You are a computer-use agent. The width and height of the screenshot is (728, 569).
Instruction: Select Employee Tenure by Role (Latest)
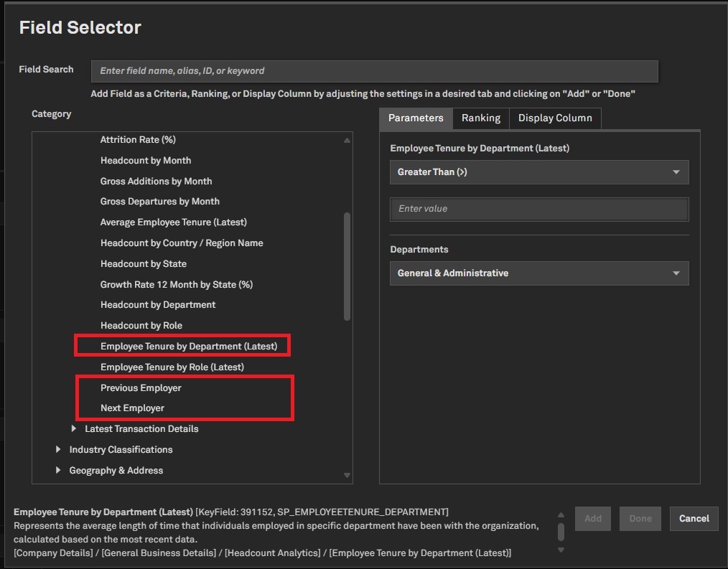tap(172, 367)
